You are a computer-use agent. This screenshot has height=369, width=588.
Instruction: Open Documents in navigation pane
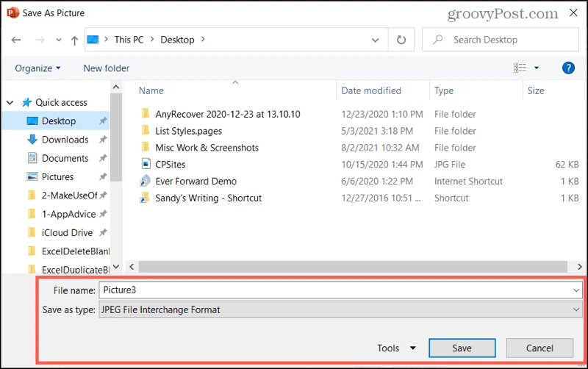tap(65, 158)
